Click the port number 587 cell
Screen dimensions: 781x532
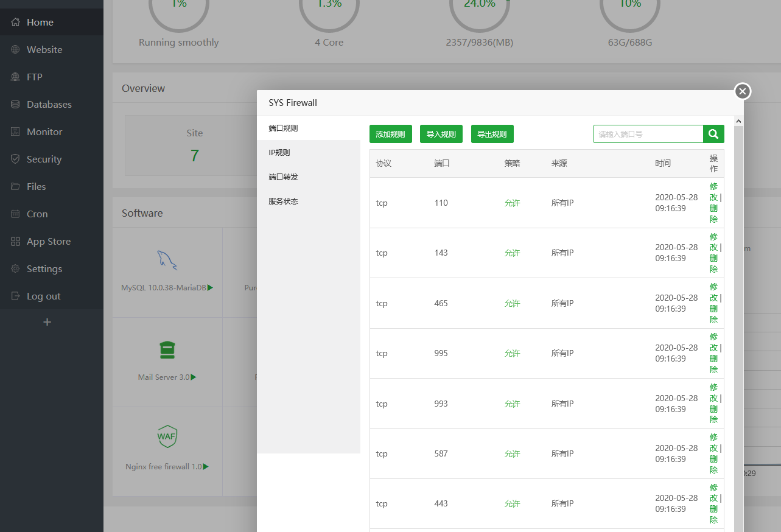click(x=441, y=453)
